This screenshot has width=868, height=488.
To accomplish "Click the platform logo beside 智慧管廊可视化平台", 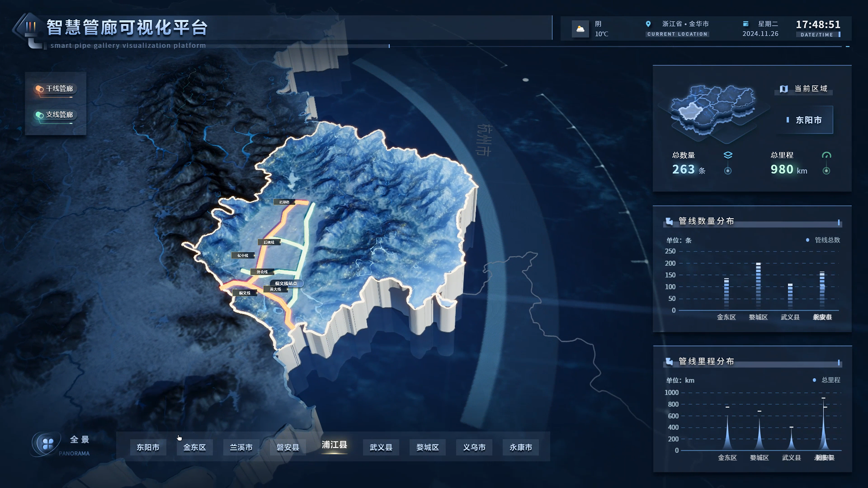I will (x=30, y=30).
